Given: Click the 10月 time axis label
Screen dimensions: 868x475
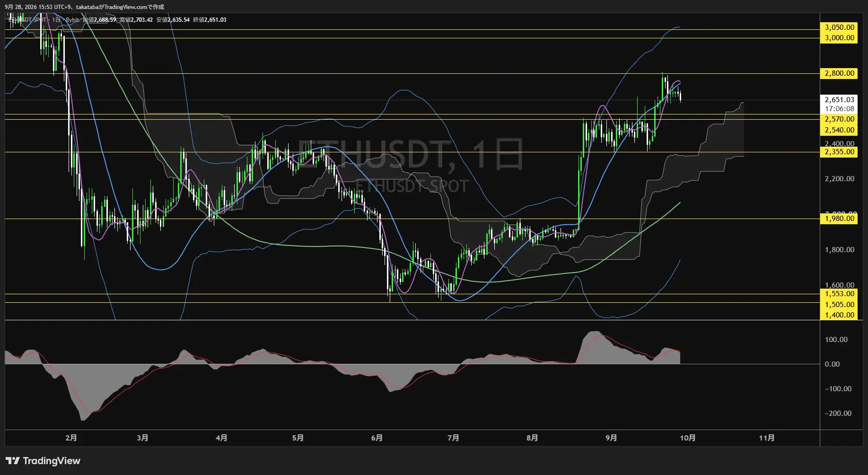Looking at the screenshot, I should pos(688,438).
